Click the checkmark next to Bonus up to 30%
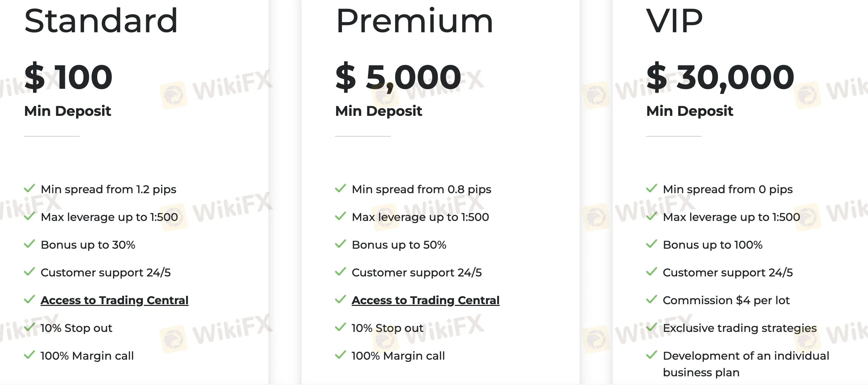 pos(30,244)
